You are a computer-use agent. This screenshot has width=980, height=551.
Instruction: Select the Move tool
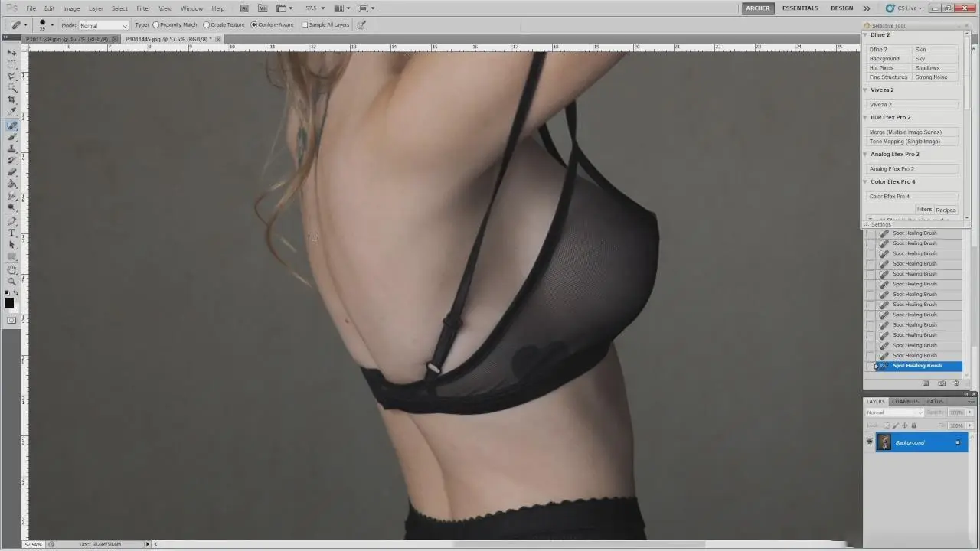coord(11,52)
